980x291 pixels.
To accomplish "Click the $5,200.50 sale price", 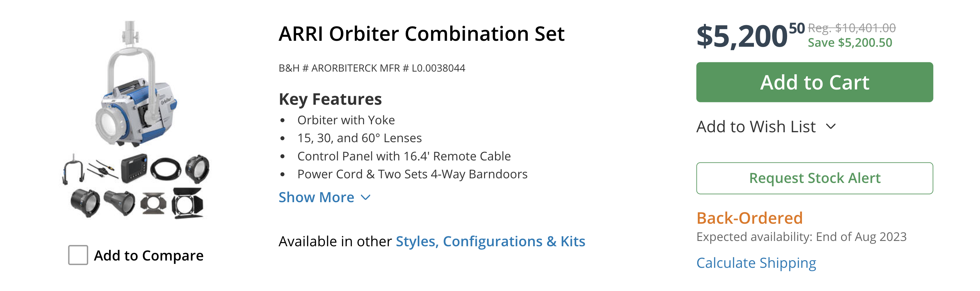I will (742, 36).
